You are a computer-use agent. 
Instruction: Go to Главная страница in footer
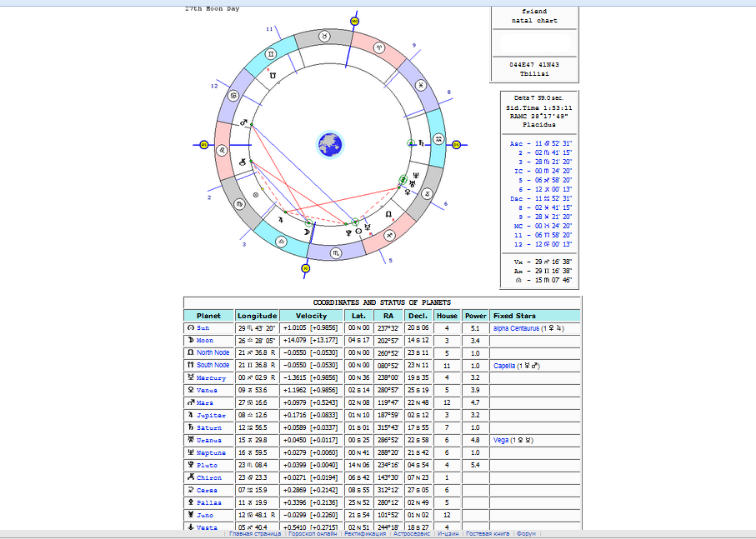257,533
